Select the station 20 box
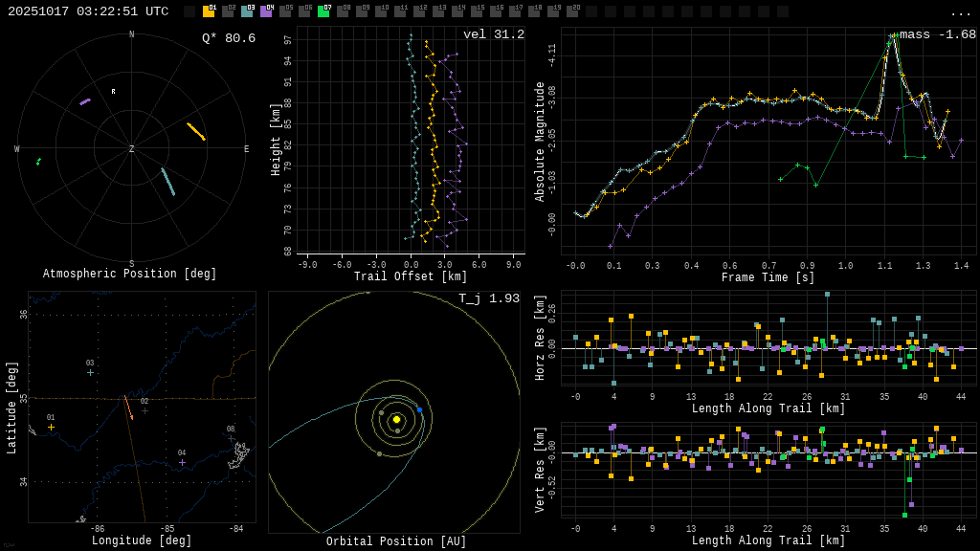This screenshot has width=980, height=551. click(572, 11)
